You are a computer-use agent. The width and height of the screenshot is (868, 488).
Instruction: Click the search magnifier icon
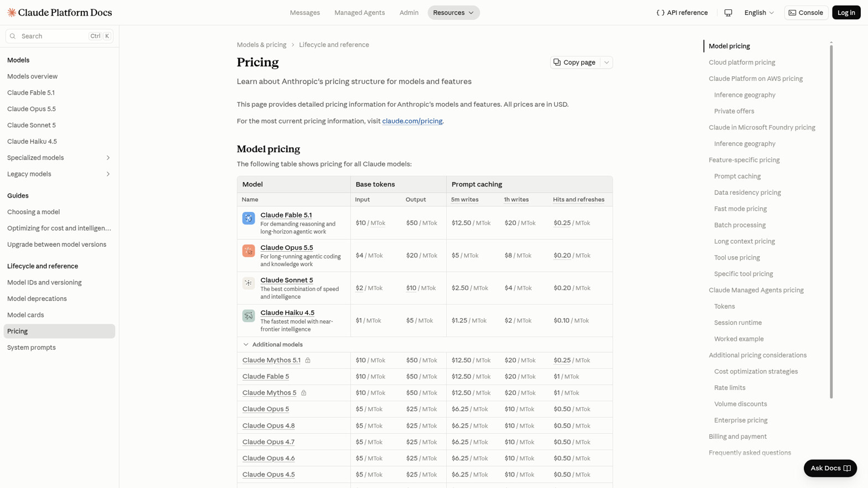pyautogui.click(x=13, y=36)
